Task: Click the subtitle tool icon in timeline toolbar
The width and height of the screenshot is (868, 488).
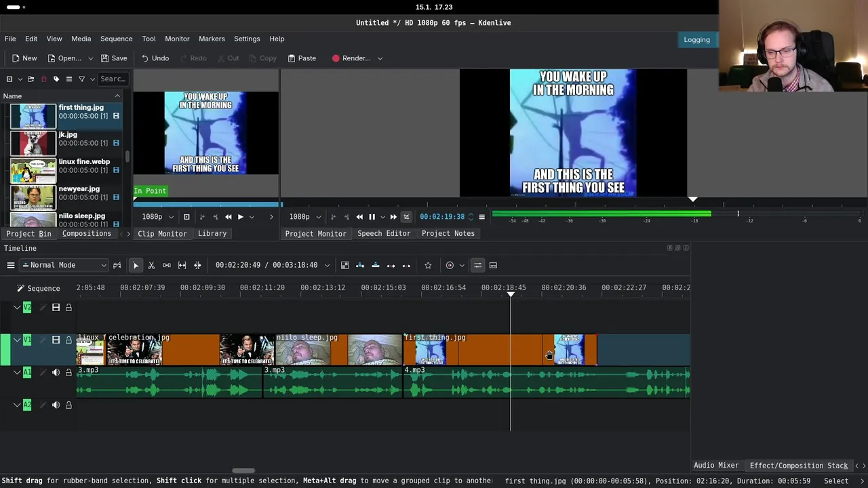Action: [x=493, y=265]
